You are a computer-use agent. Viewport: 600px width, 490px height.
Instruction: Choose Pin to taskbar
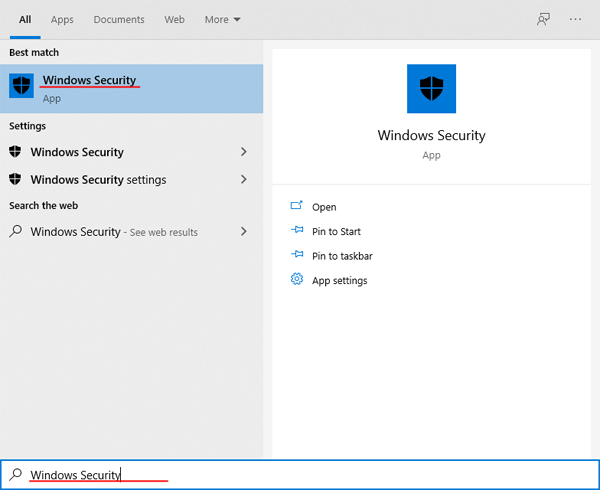(x=342, y=256)
